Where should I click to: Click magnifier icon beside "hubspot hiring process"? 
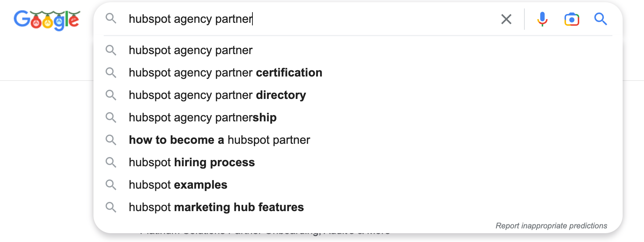coord(111,162)
